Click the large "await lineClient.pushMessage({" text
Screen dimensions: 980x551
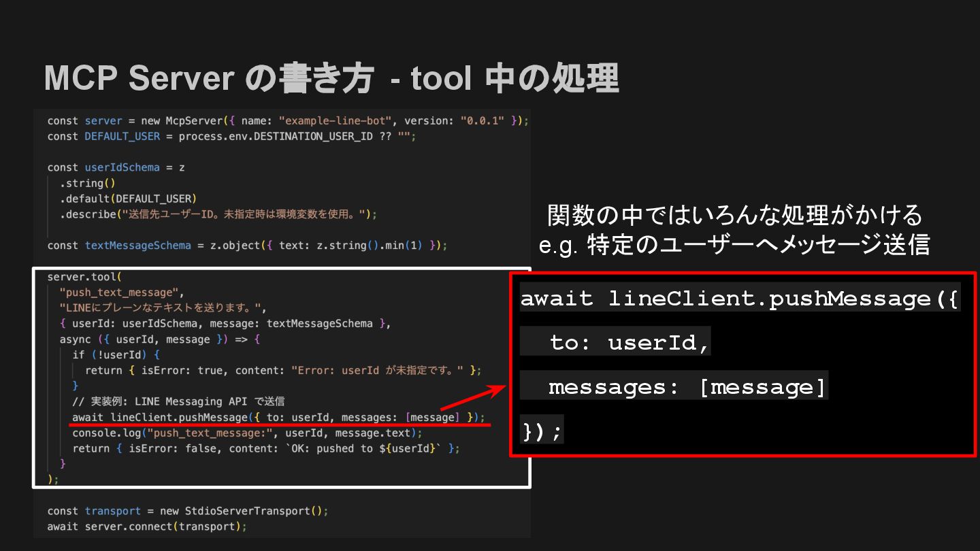pos(740,299)
